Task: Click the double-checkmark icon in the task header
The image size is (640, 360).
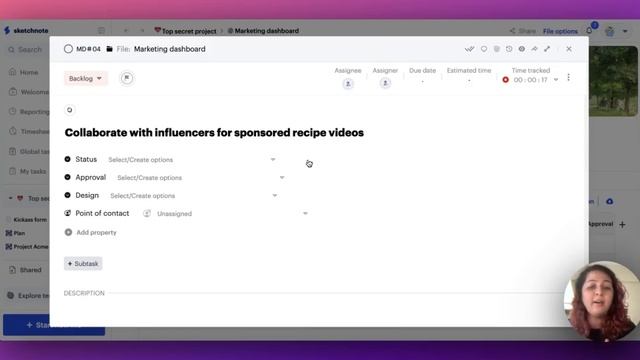Action: click(x=469, y=49)
